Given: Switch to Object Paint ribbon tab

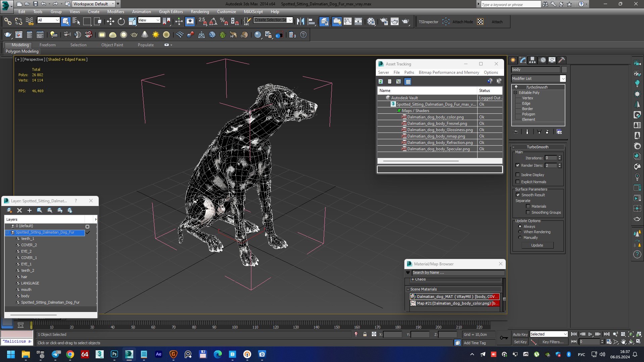Looking at the screenshot, I should (x=112, y=45).
